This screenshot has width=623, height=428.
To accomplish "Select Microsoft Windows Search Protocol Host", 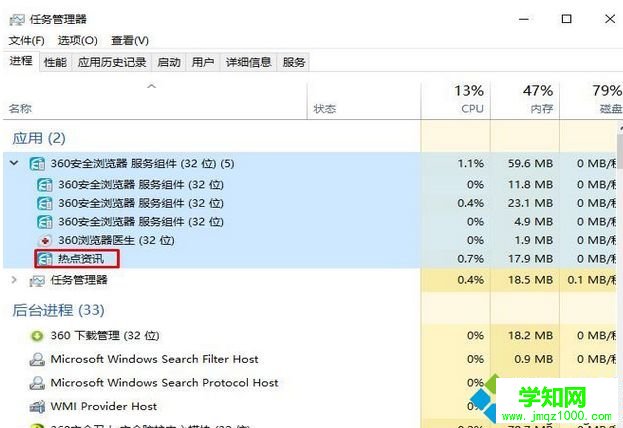I will [310, 383].
